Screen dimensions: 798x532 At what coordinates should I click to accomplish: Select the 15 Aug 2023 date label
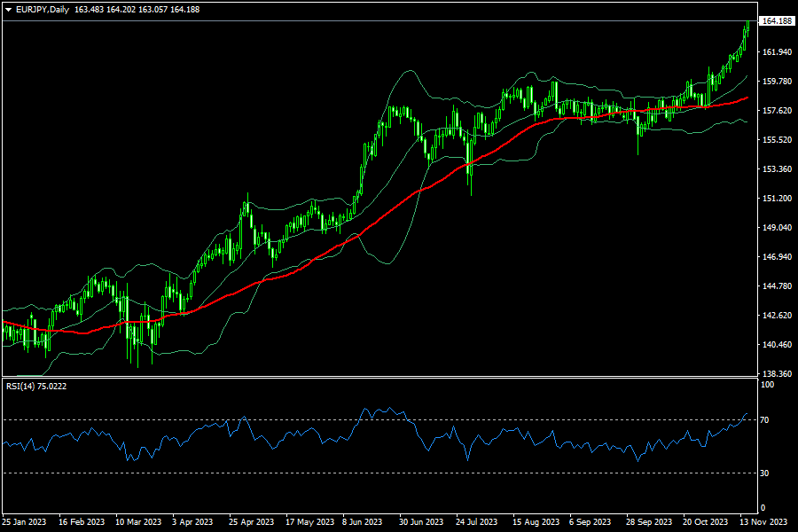pos(536,522)
